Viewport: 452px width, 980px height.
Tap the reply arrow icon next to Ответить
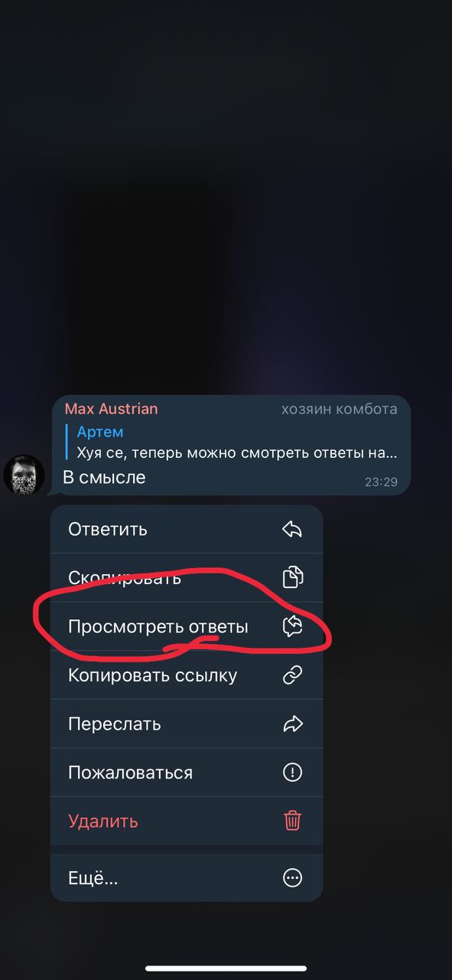click(292, 529)
